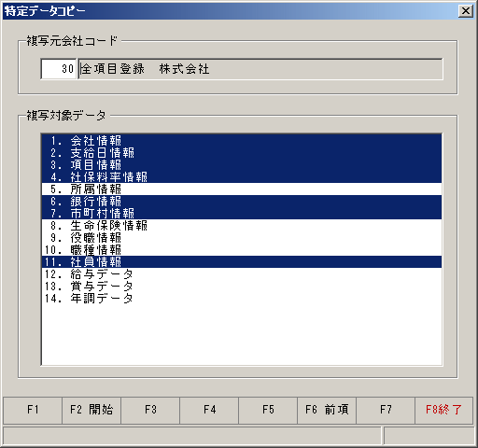Viewport: 478px width, 448px height.
Task: Select list row 1. 会社情報
Action: click(x=242, y=140)
